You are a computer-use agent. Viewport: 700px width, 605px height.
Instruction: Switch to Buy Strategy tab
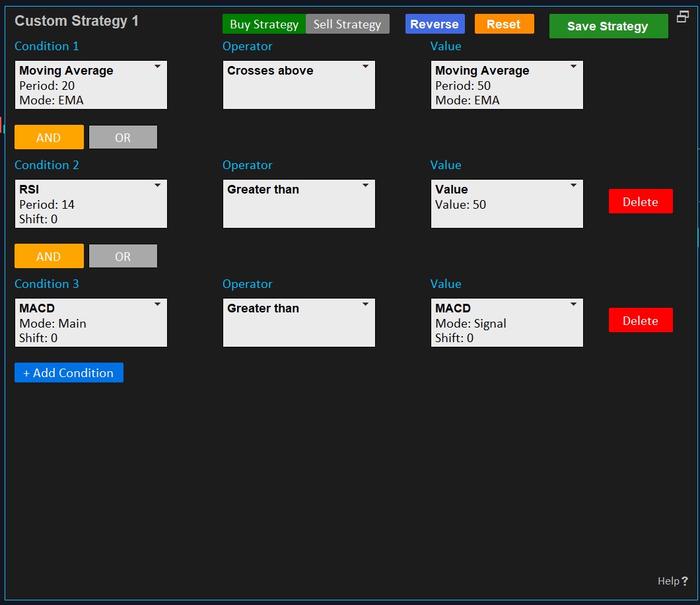point(264,24)
